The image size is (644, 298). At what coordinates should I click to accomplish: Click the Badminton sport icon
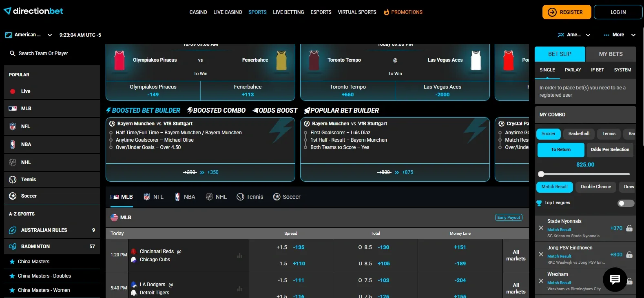pyautogui.click(x=13, y=247)
